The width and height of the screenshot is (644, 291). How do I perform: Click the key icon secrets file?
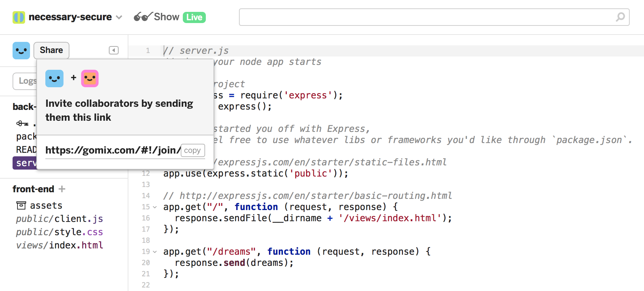click(22, 124)
